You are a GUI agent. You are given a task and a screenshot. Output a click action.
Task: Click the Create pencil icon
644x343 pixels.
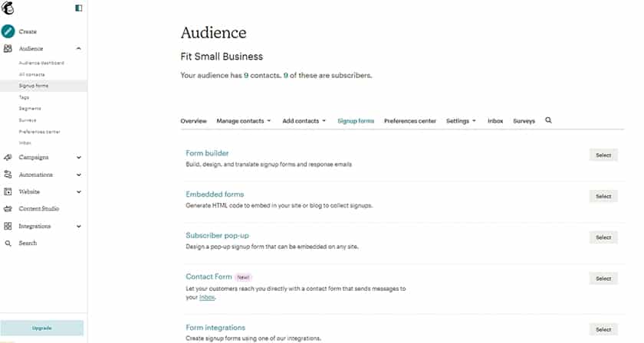point(8,31)
